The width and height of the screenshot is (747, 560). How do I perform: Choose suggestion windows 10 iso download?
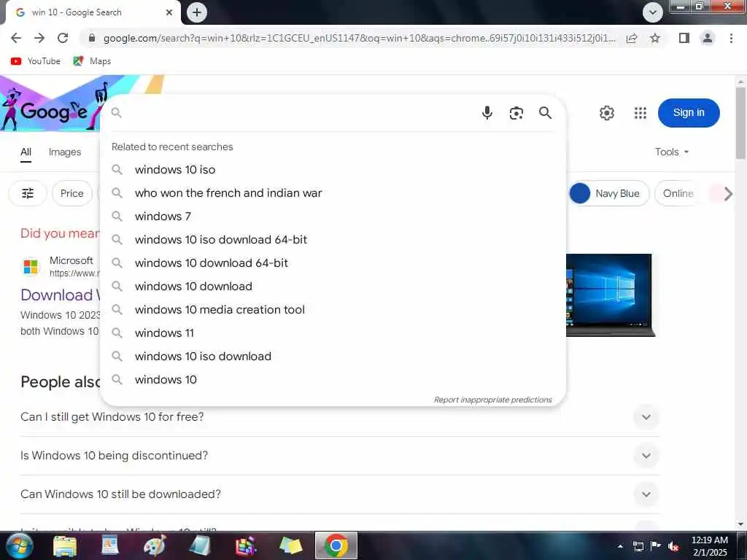[333, 356]
